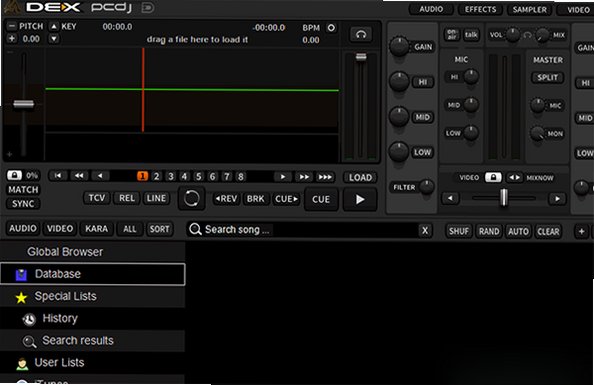Viewport: 594px width, 385px height.
Task: Click the SORT button
Action: (x=159, y=229)
